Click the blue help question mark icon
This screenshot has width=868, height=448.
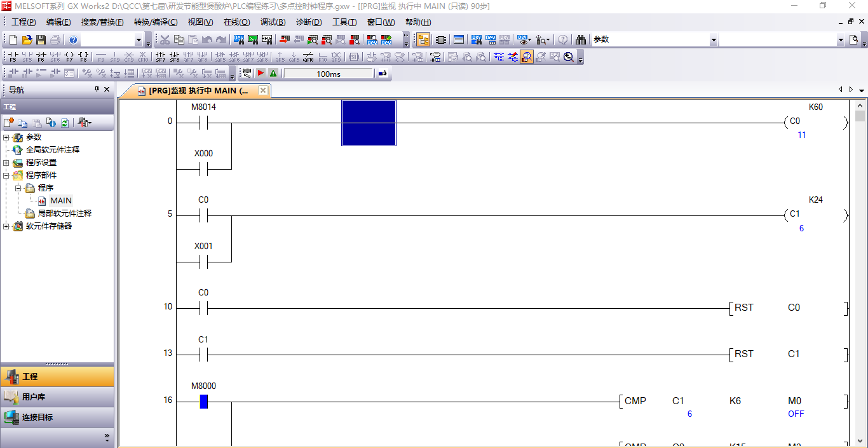click(73, 40)
